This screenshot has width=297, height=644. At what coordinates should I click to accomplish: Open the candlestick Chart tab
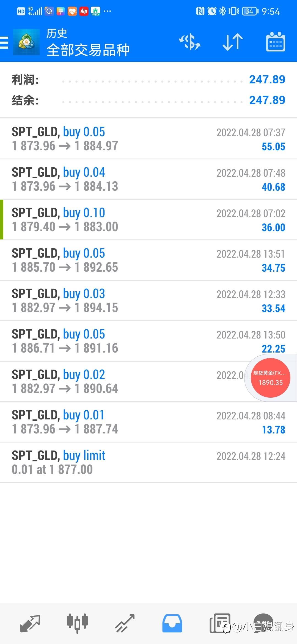coord(77,623)
